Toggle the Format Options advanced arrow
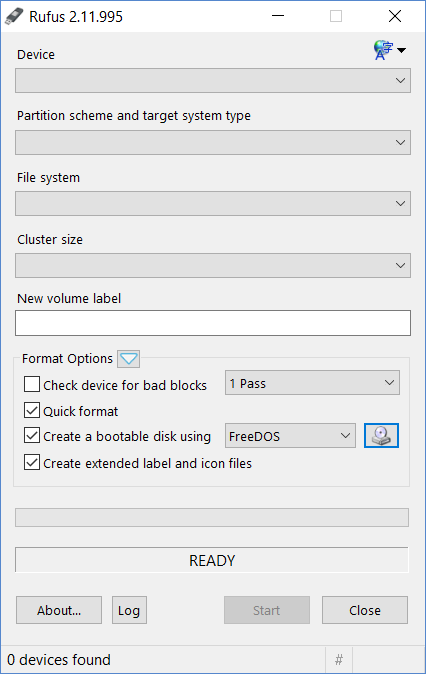 tap(128, 358)
